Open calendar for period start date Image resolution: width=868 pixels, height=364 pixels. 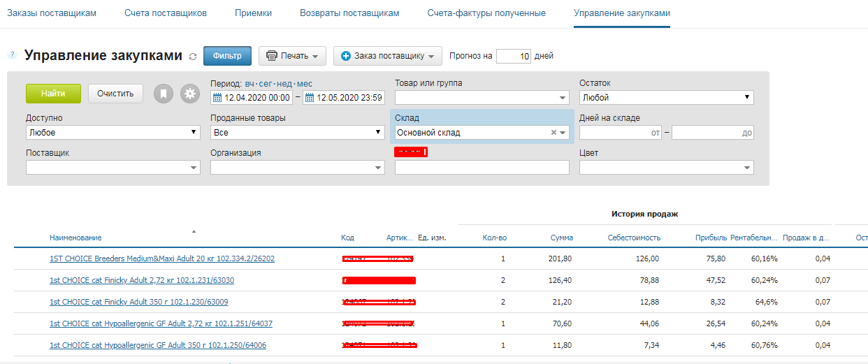(x=217, y=98)
